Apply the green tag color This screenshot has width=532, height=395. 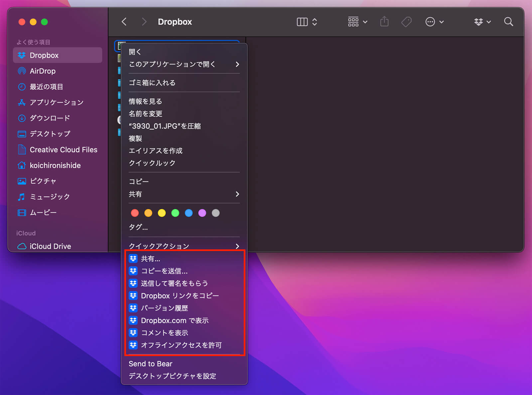click(175, 213)
